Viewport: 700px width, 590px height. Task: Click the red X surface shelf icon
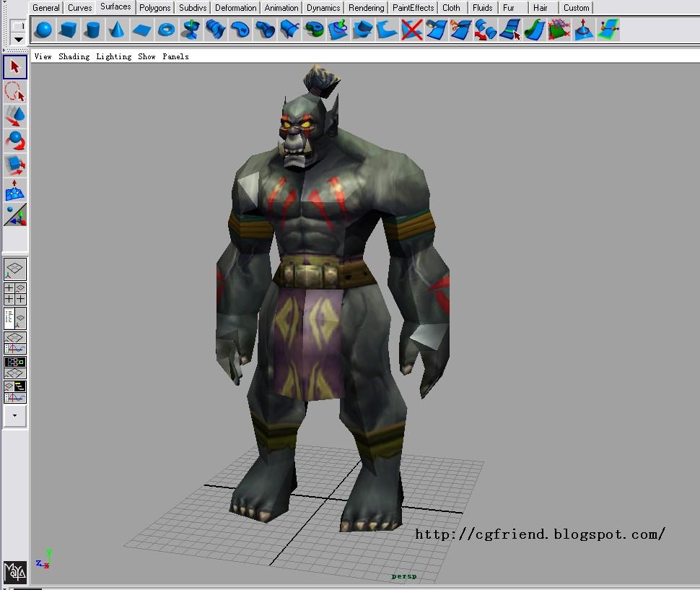tap(411, 30)
